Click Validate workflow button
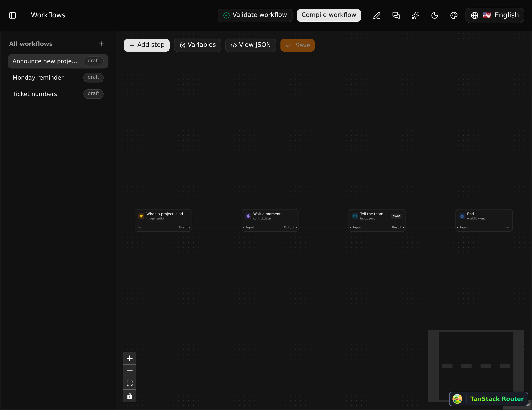532x410 pixels. (255, 15)
